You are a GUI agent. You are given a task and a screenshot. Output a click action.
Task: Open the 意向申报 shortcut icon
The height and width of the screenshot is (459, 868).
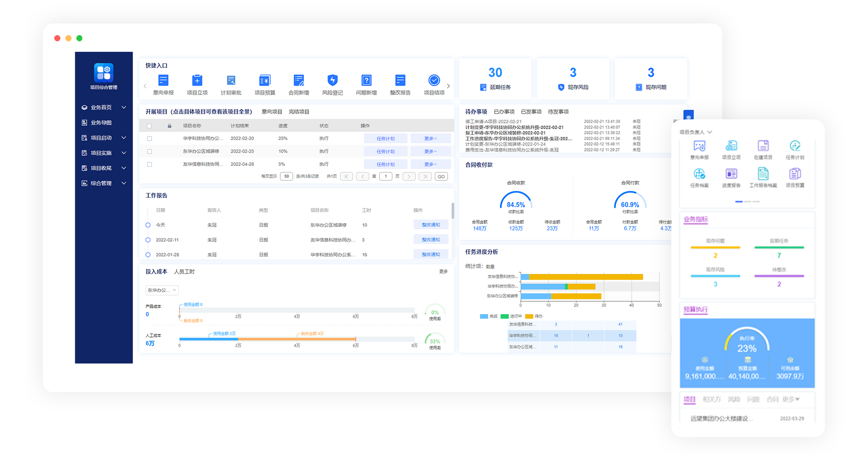click(x=163, y=80)
